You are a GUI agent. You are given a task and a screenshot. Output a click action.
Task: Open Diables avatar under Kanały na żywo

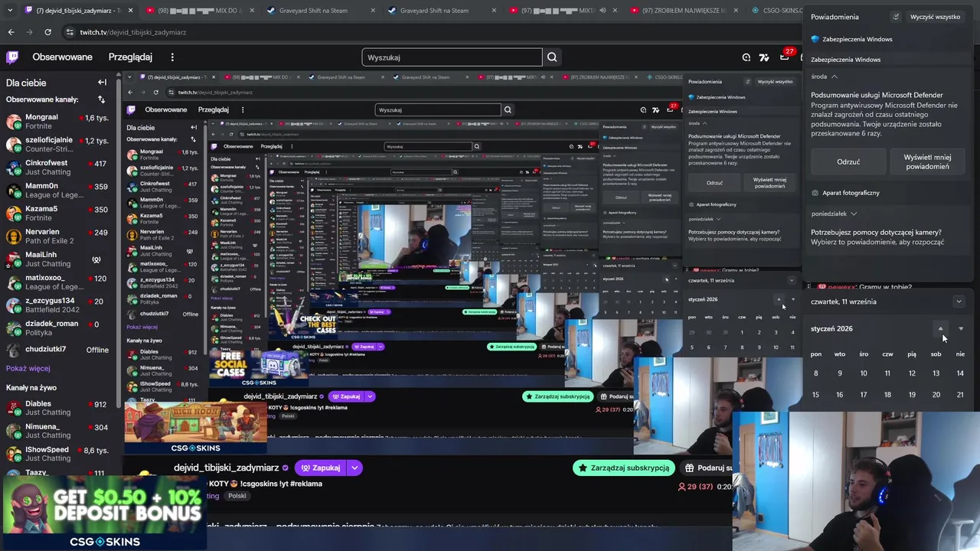click(14, 408)
